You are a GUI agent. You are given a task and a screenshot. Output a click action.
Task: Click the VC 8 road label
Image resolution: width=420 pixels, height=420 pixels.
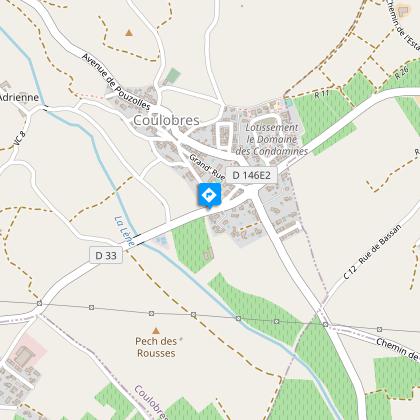click(x=20, y=138)
